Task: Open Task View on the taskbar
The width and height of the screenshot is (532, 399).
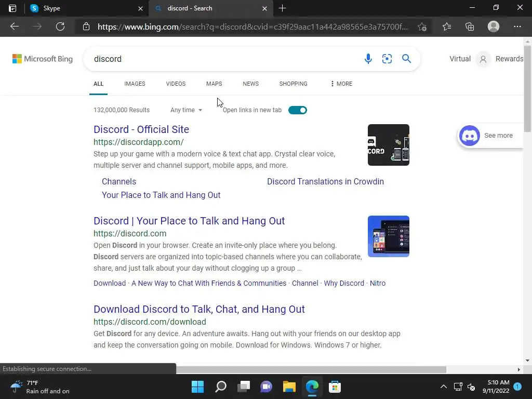Action: [x=244, y=387]
